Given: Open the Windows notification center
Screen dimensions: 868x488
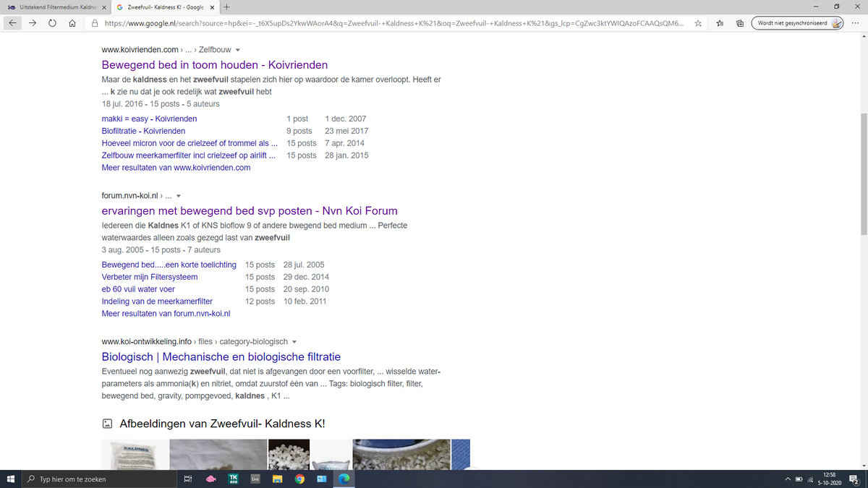Looking at the screenshot, I should (x=854, y=479).
